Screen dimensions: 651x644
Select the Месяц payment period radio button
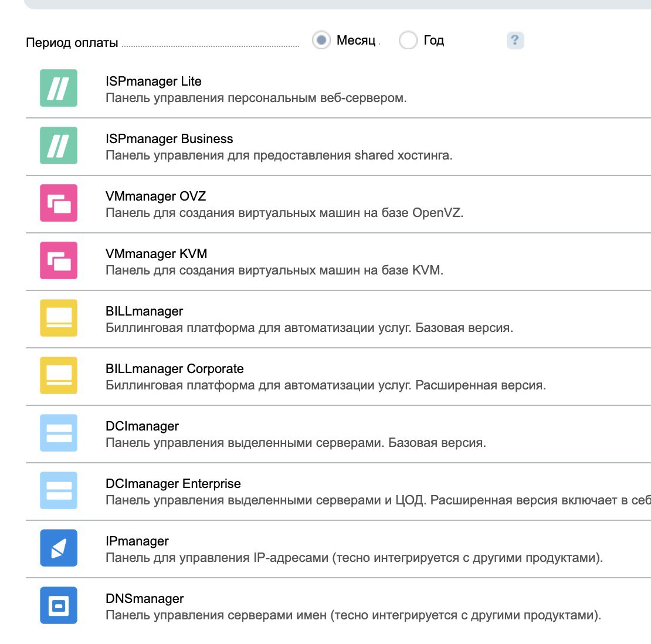[321, 40]
